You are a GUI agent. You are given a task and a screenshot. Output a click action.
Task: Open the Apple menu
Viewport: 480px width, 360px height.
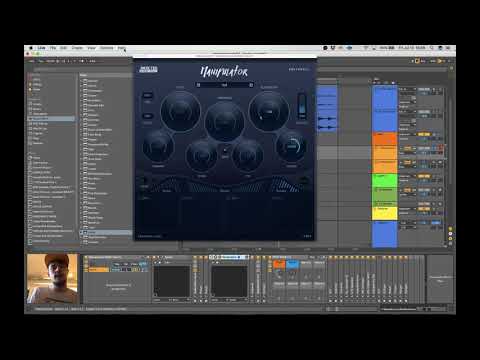coord(31,48)
